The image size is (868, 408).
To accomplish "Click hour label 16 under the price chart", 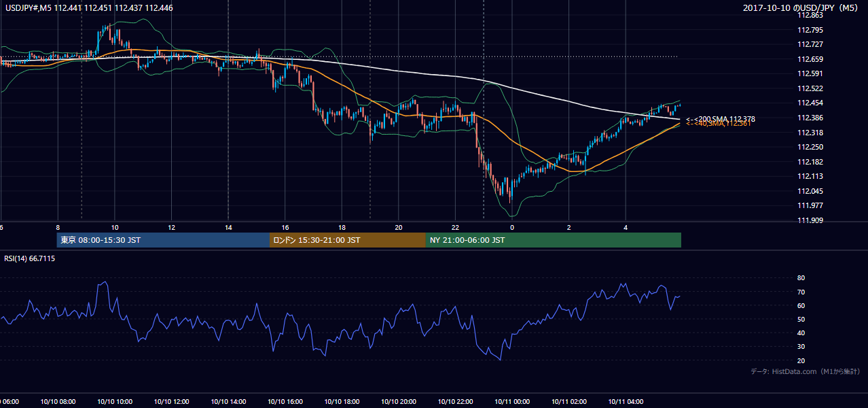I will [285, 228].
